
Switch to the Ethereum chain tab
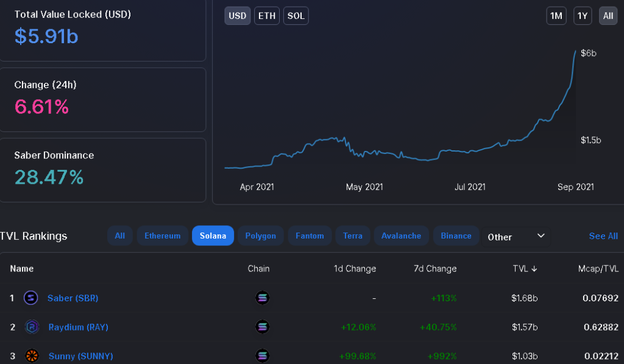(162, 236)
